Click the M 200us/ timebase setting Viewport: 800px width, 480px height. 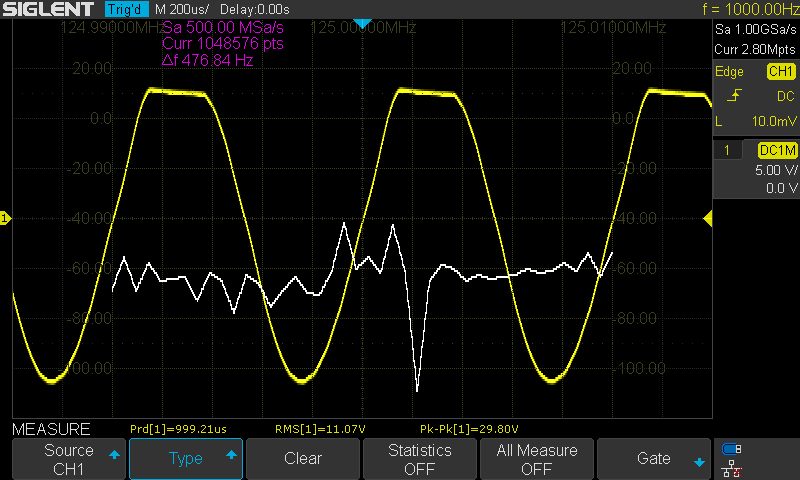click(181, 10)
